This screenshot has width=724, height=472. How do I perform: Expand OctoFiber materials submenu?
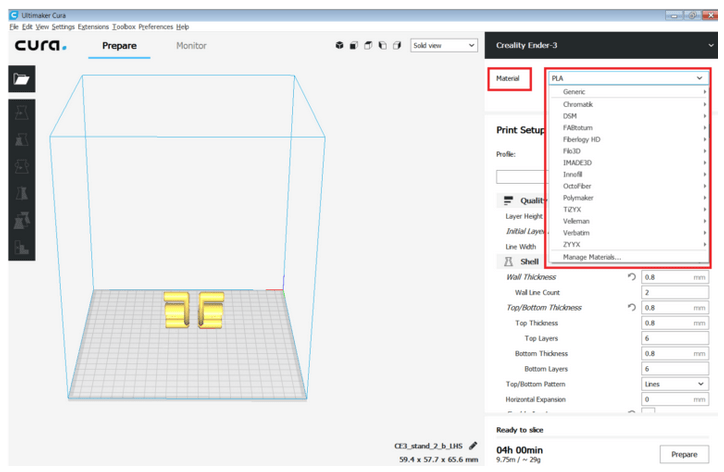[629, 186]
